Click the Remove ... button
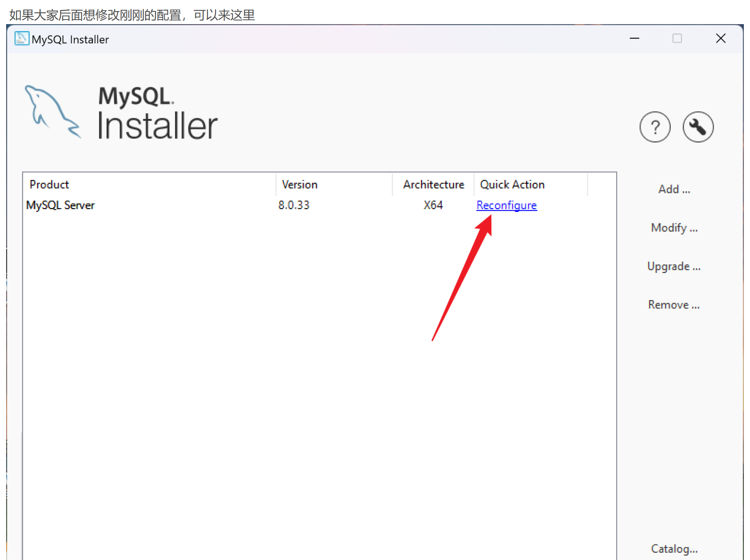The height and width of the screenshot is (560, 750). [674, 305]
